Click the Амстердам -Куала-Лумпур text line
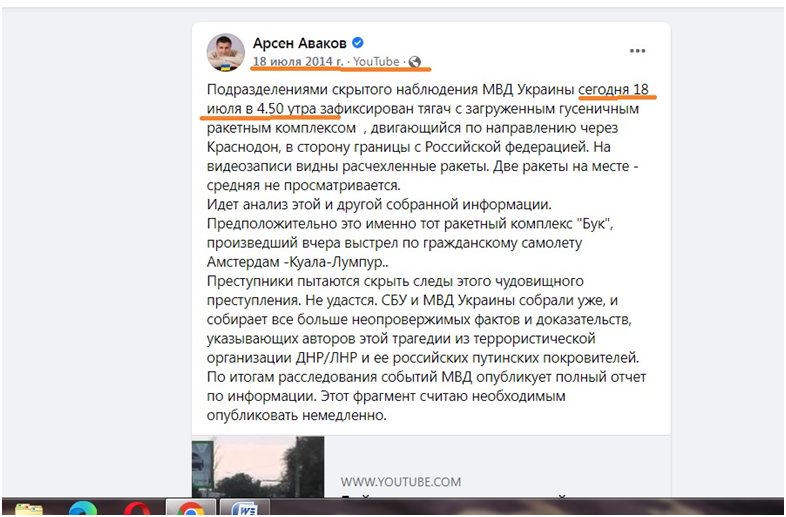 pos(298,262)
